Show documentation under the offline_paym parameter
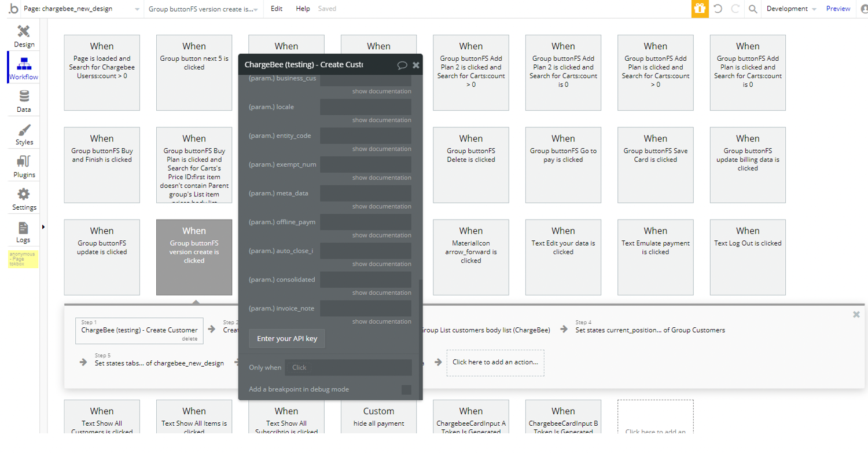The image size is (868, 453). pos(382,235)
